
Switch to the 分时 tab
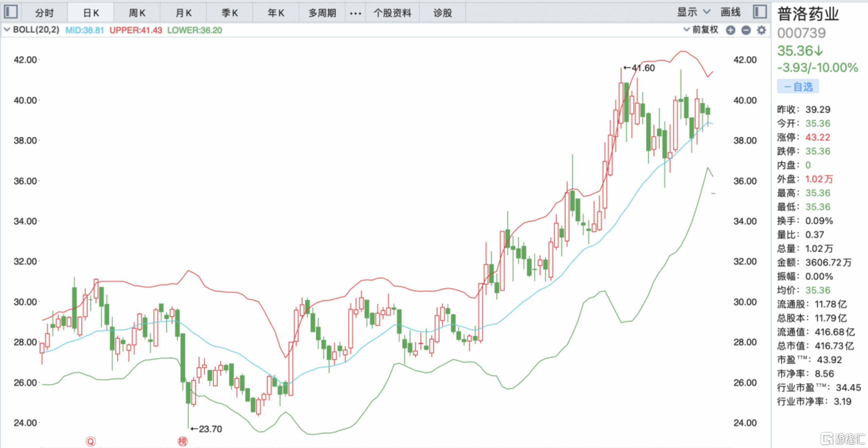click(x=44, y=13)
